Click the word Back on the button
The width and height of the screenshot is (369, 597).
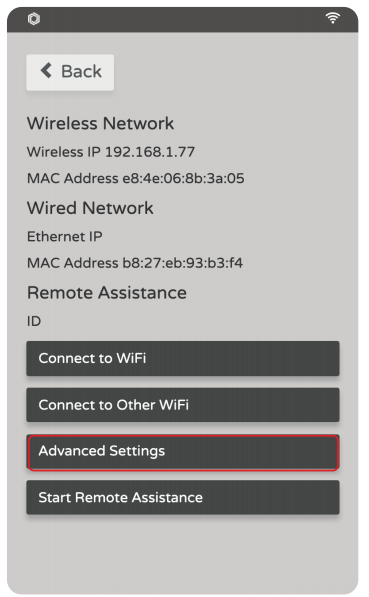(81, 71)
